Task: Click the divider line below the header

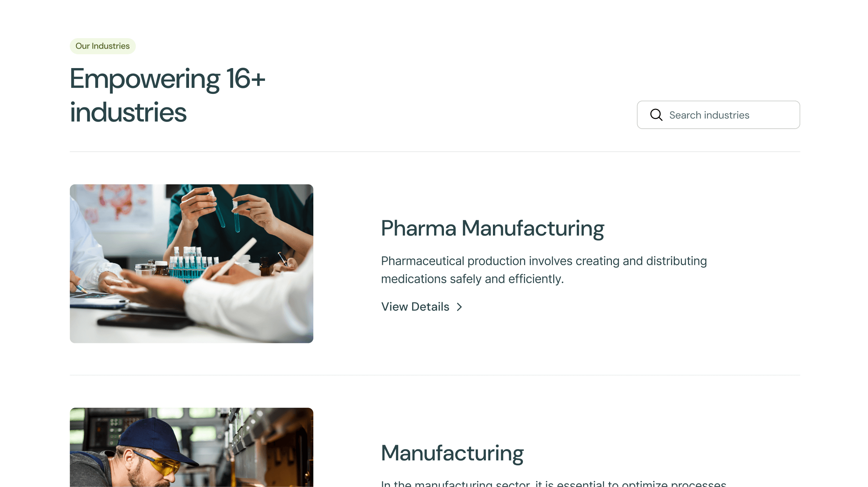Action: click(x=435, y=151)
